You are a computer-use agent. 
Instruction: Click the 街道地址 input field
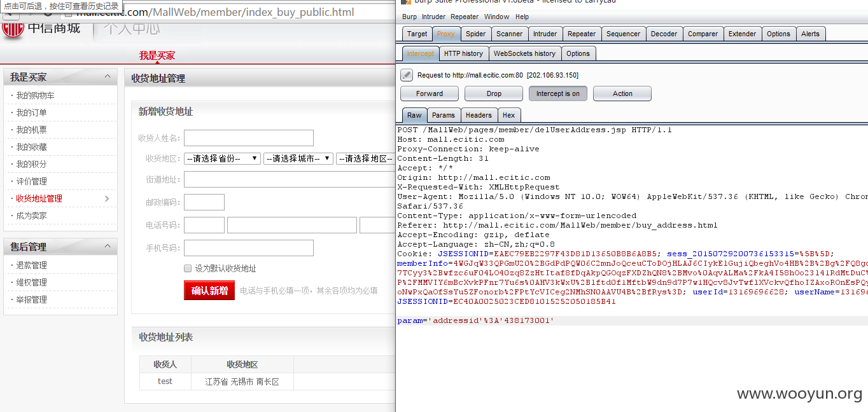[x=290, y=179]
